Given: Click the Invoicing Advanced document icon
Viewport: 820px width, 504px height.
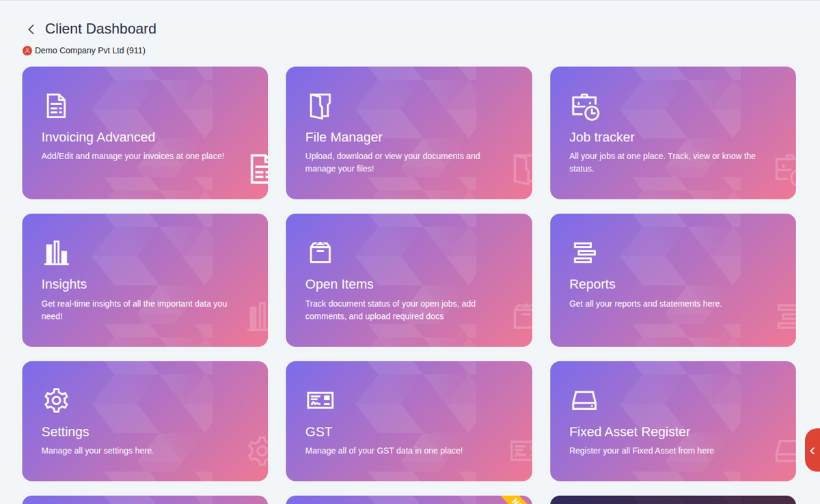Looking at the screenshot, I should [x=56, y=106].
